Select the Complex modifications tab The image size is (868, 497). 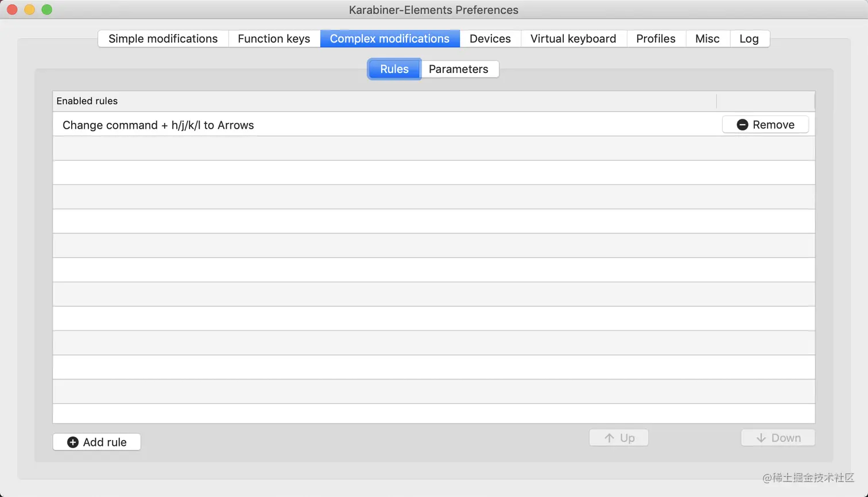coord(390,38)
